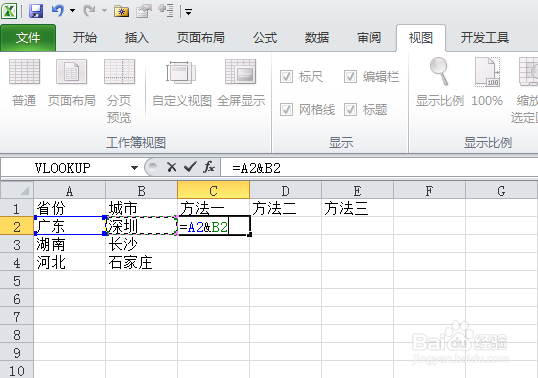This screenshot has width=538, height=378.
Task: Click cell containing 长沙
Action: coord(141,244)
